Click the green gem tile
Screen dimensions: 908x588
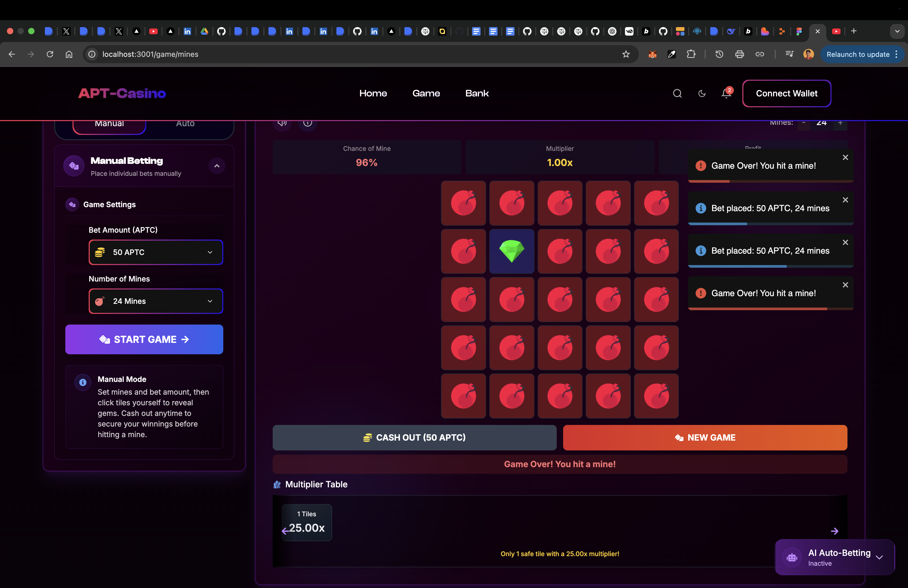coord(512,251)
